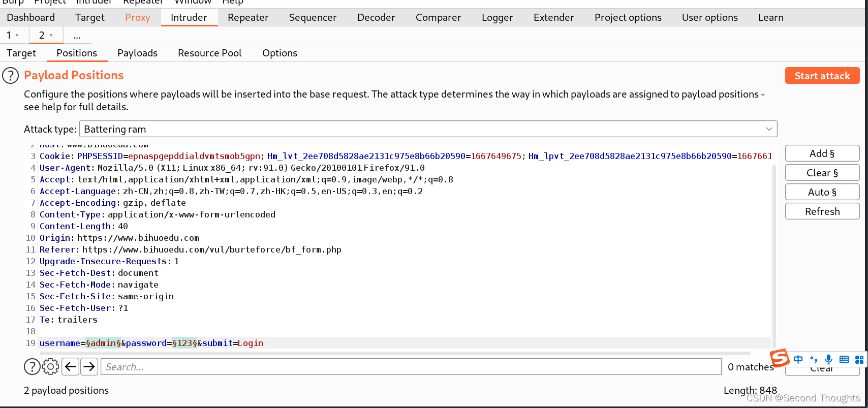868x408 pixels.
Task: Switch to the Logger tab
Action: pos(498,17)
